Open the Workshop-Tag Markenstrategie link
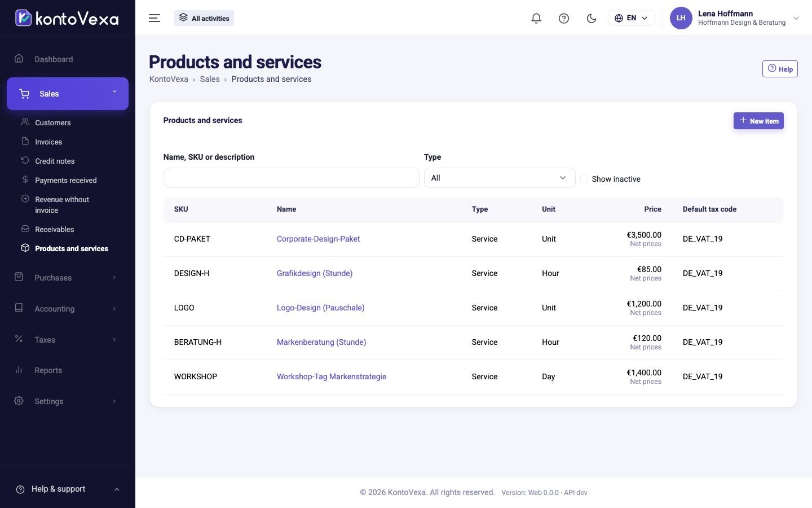Image resolution: width=812 pixels, height=508 pixels. (x=332, y=376)
